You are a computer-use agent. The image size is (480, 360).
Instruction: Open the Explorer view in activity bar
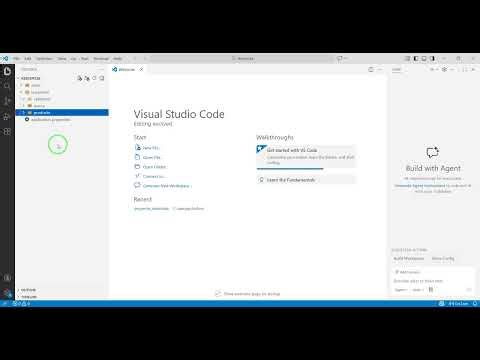point(7,71)
